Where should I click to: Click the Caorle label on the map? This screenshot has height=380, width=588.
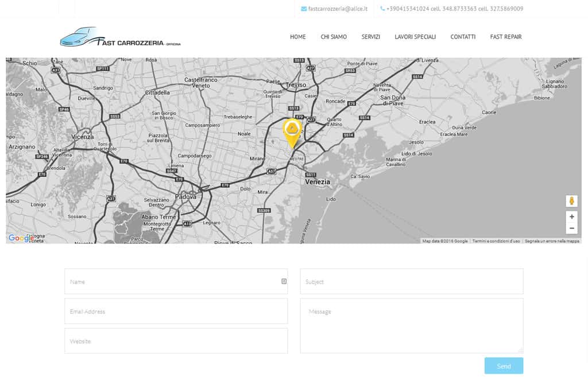pos(489,112)
